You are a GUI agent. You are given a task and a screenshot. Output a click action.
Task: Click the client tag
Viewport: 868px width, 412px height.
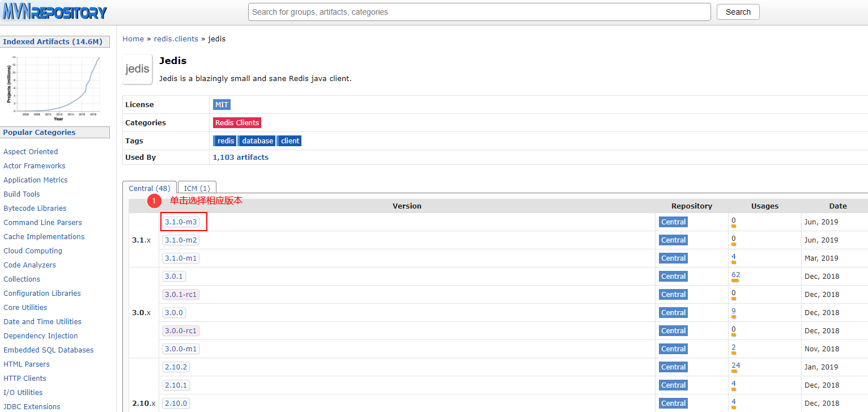(x=289, y=141)
